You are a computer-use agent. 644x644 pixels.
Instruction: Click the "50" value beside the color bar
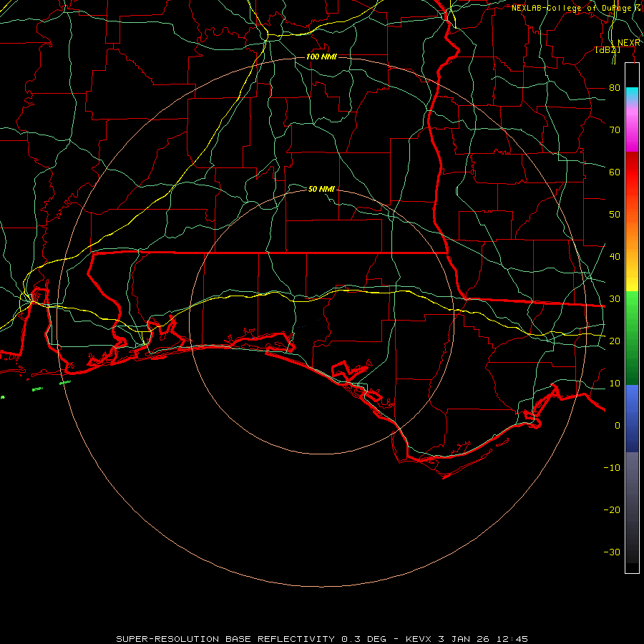pos(615,215)
